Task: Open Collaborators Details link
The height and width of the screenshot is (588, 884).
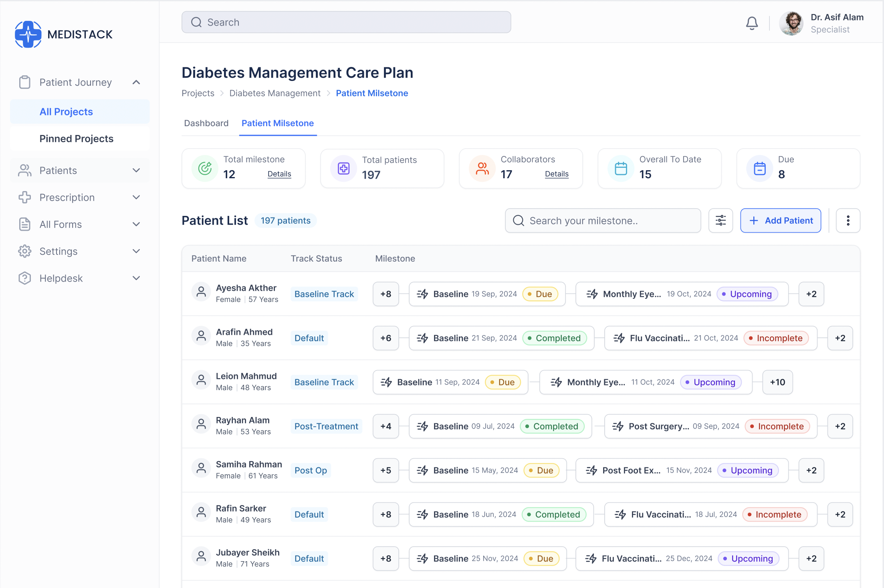Action: pos(557,174)
